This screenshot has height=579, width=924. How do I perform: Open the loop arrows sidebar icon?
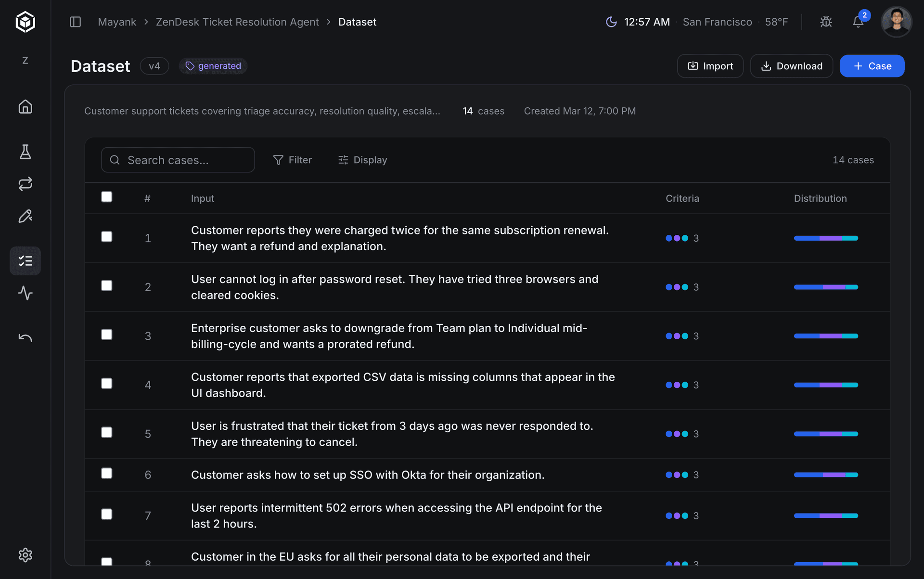click(x=25, y=184)
